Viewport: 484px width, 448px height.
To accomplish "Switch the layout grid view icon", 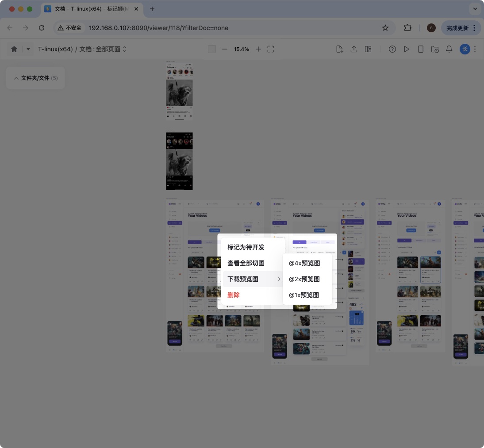I will pyautogui.click(x=368, y=49).
